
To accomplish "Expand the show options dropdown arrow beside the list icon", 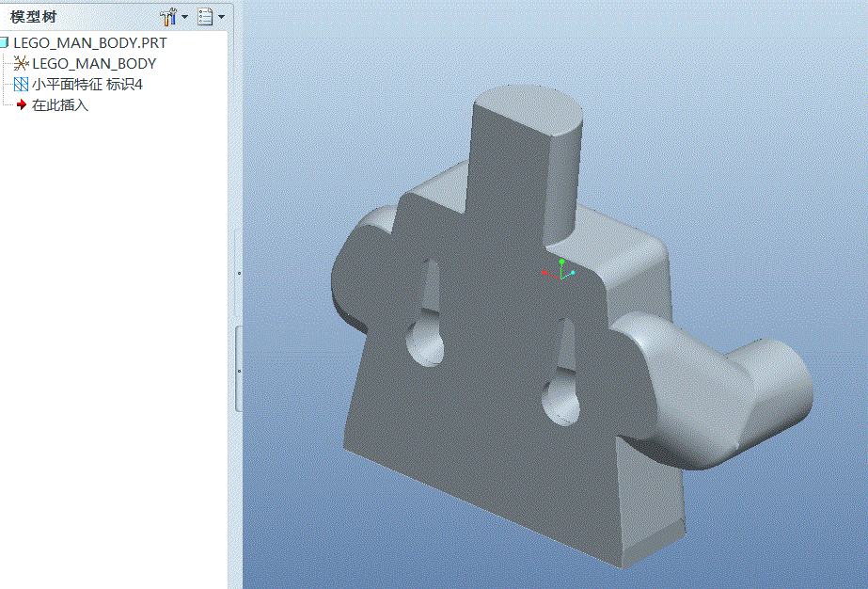I will click(x=221, y=17).
